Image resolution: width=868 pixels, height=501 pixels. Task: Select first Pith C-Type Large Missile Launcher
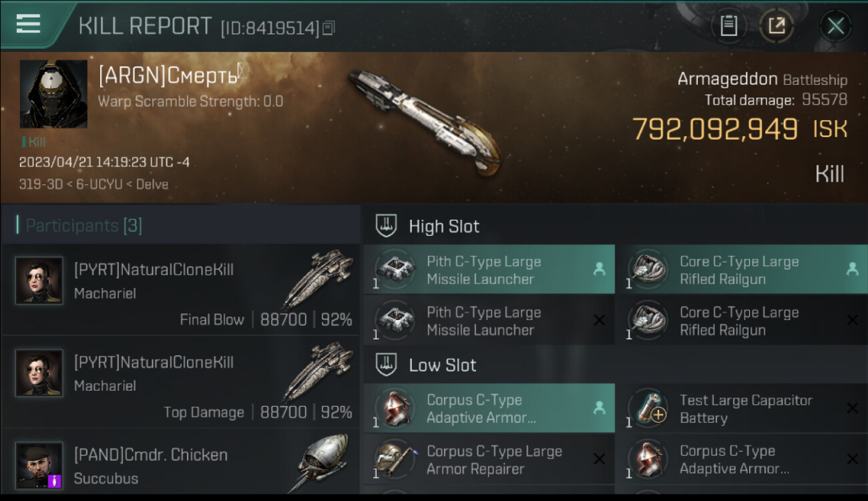489,269
